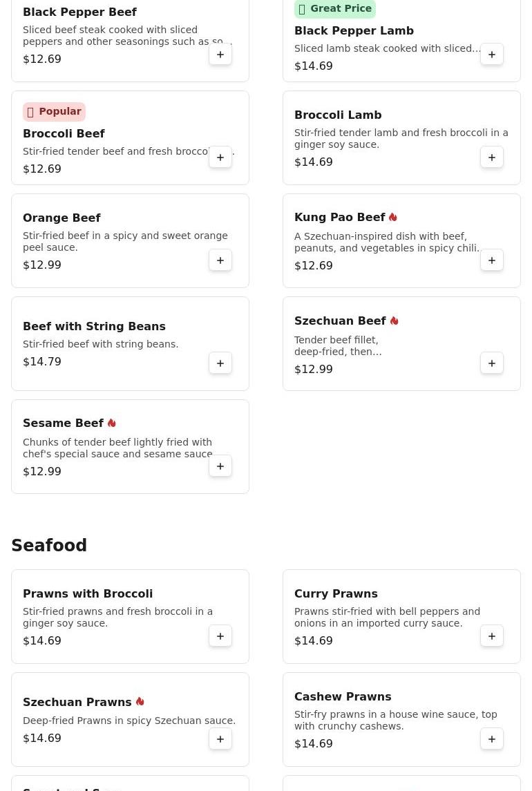
Task: Add Sesame Beef to the cart
Action: point(220,466)
